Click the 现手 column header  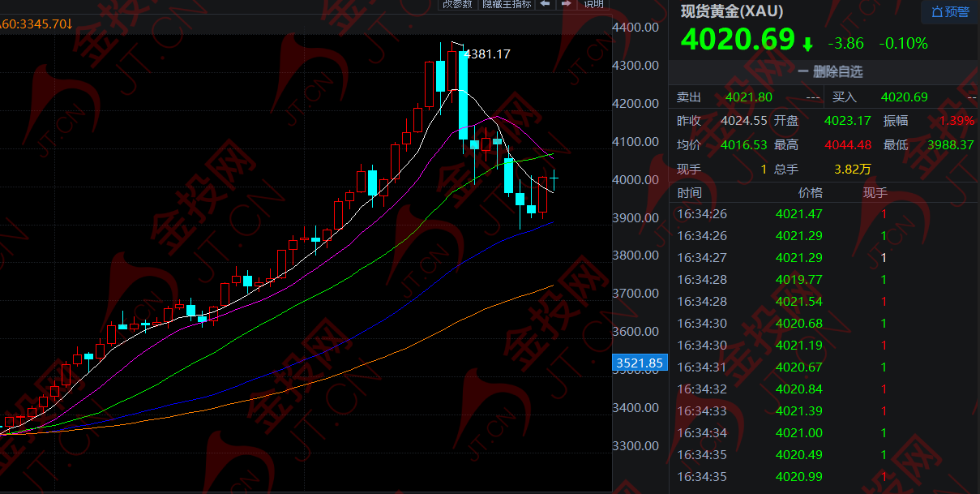pyautogui.click(x=875, y=193)
